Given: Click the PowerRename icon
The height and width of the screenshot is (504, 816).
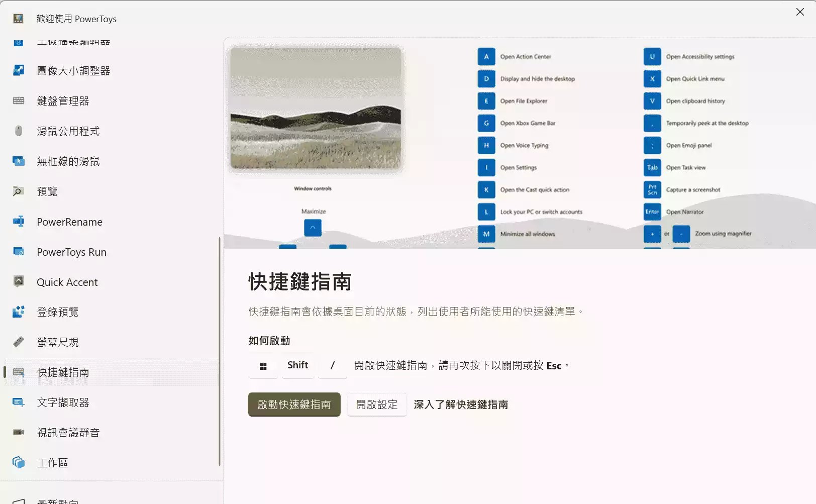Looking at the screenshot, I should [x=19, y=222].
